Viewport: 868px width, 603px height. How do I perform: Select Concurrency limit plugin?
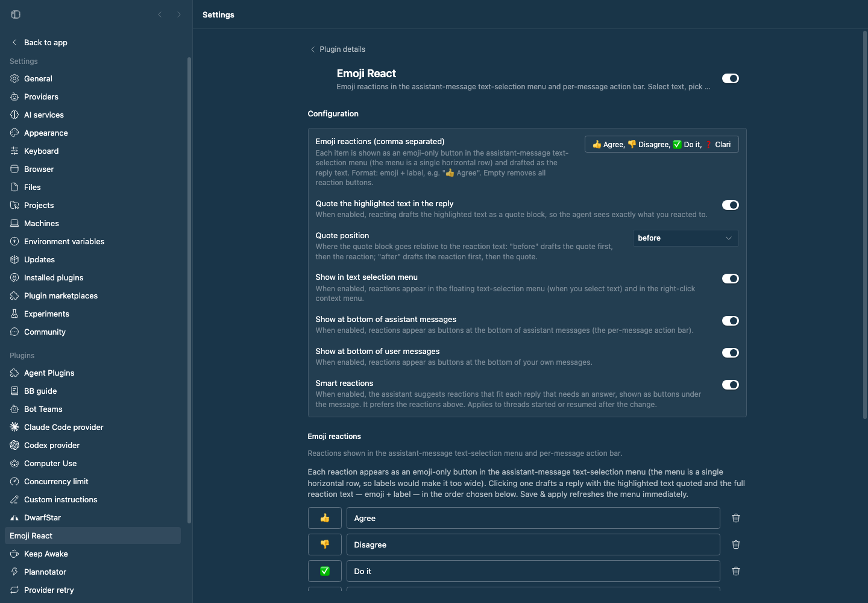pyautogui.click(x=93, y=481)
